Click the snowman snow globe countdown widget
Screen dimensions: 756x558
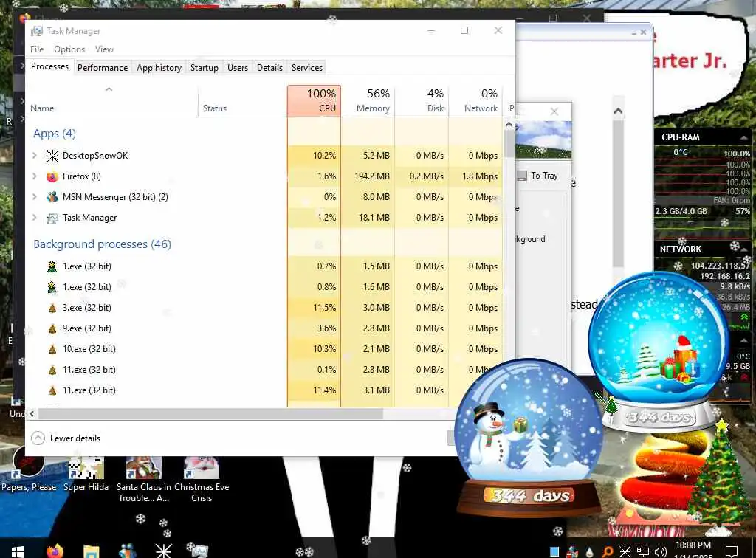pos(529,438)
